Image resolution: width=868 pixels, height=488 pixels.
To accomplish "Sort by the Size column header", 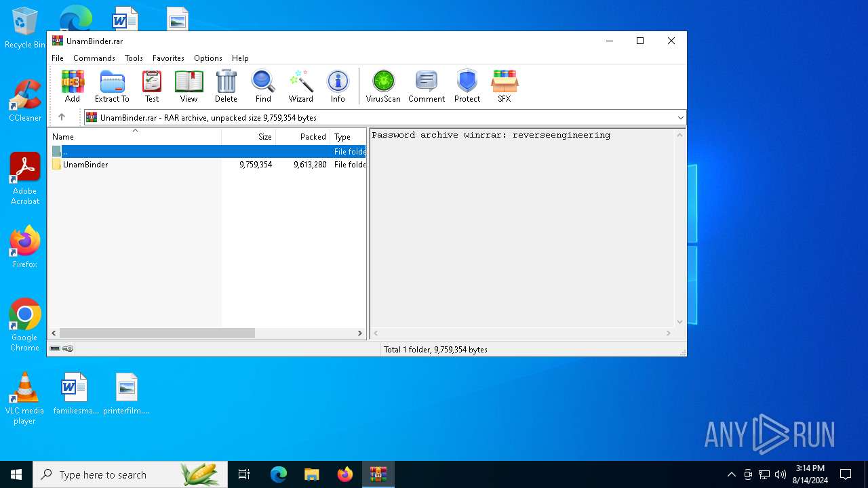I will click(249, 136).
